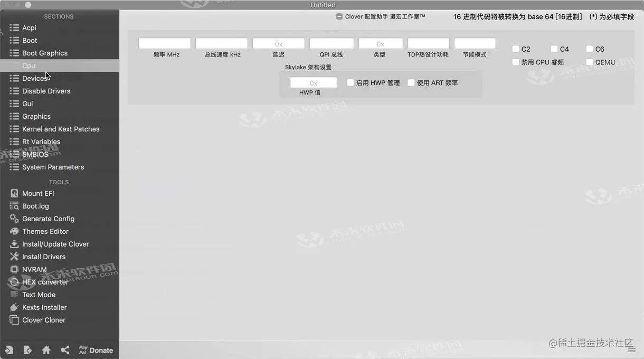Screen dimensions: 644x359
Task: Enable the C2 checkbox
Action: pyautogui.click(x=516, y=49)
